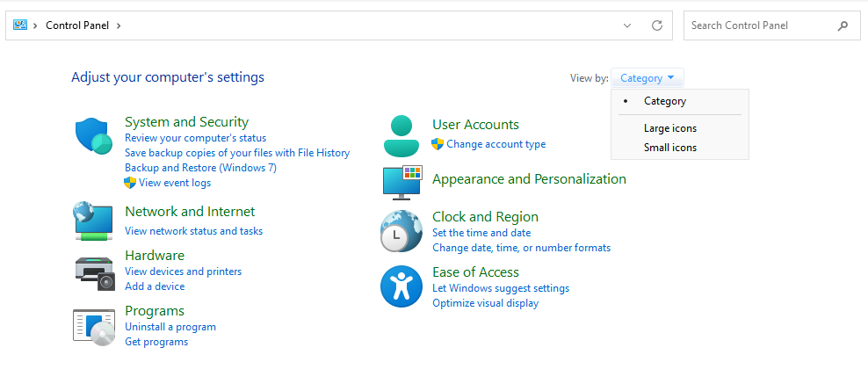Open the Hardware printer icon
868x391 pixels.
click(95, 274)
